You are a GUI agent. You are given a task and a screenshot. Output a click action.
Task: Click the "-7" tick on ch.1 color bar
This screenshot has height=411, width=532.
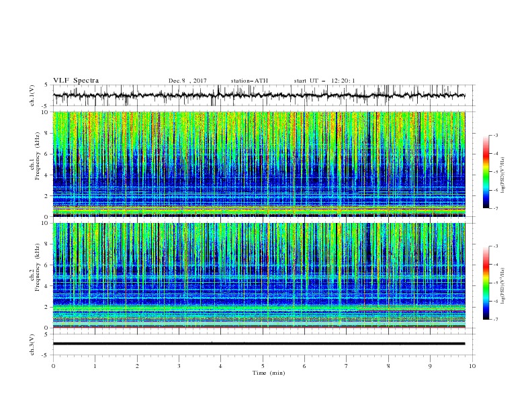tap(496, 208)
